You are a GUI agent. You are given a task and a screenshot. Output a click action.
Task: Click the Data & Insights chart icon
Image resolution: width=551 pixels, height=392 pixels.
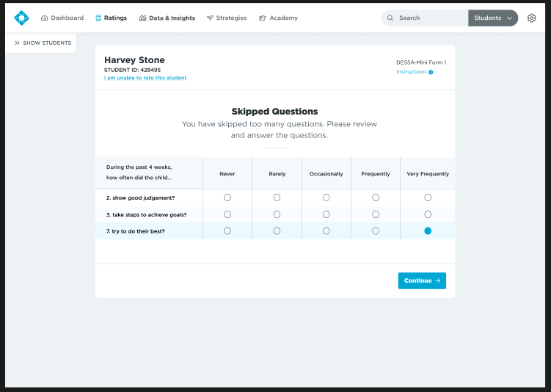[x=142, y=18]
